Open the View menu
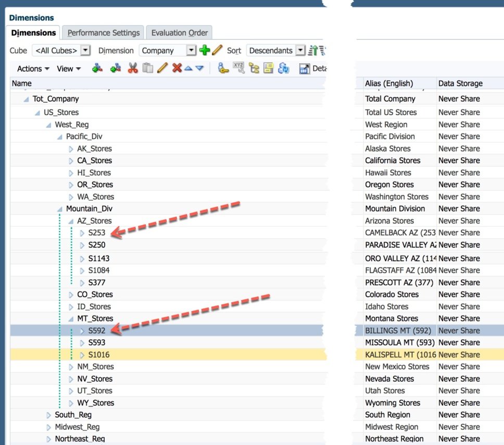Viewport: 504px width, 445px height. (65, 68)
